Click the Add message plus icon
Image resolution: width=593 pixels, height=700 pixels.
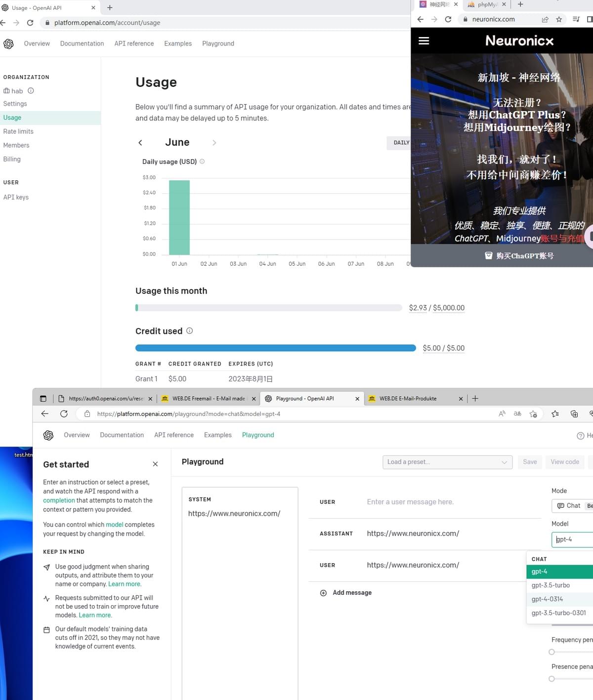[323, 593]
